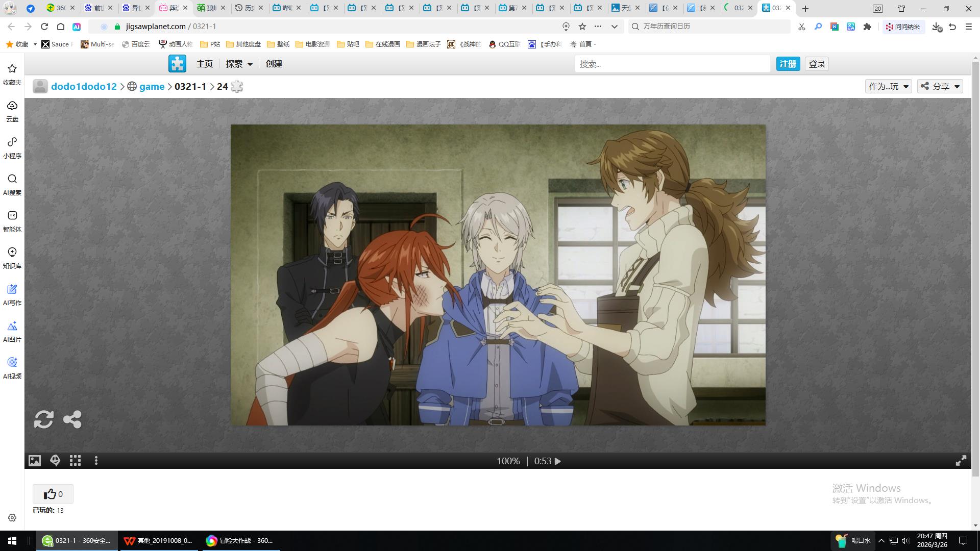Open the three-dot more options menu
Screen dimensions: 980x551
(96, 461)
